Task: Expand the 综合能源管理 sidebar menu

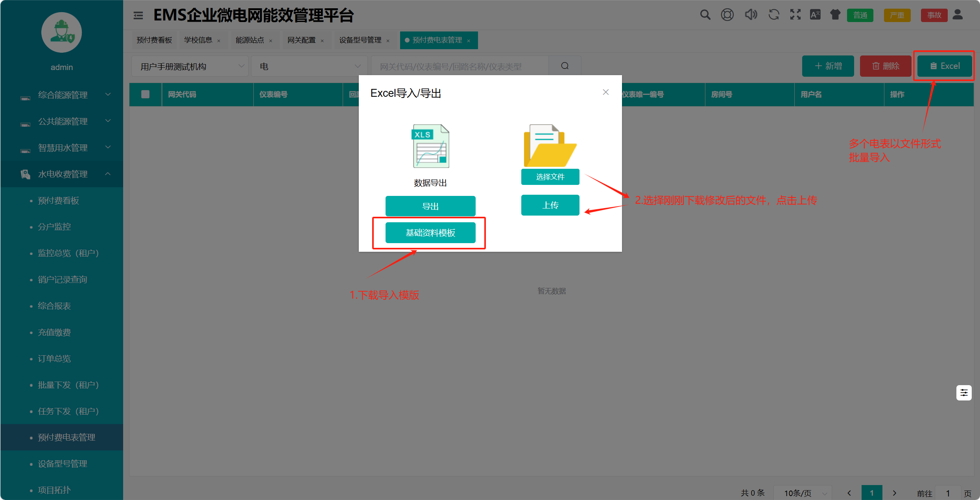Action: 63,95
